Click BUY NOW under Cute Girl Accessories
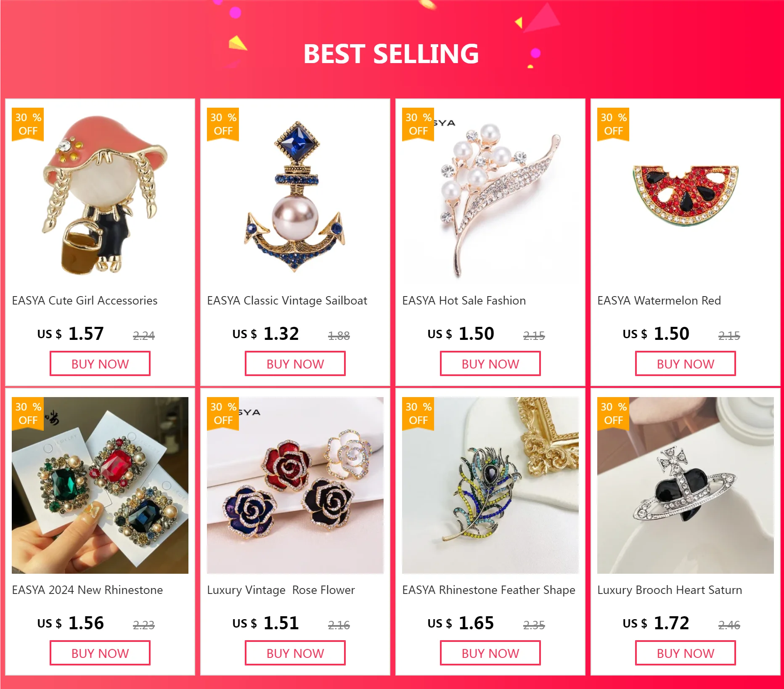784x689 pixels. coord(100,364)
